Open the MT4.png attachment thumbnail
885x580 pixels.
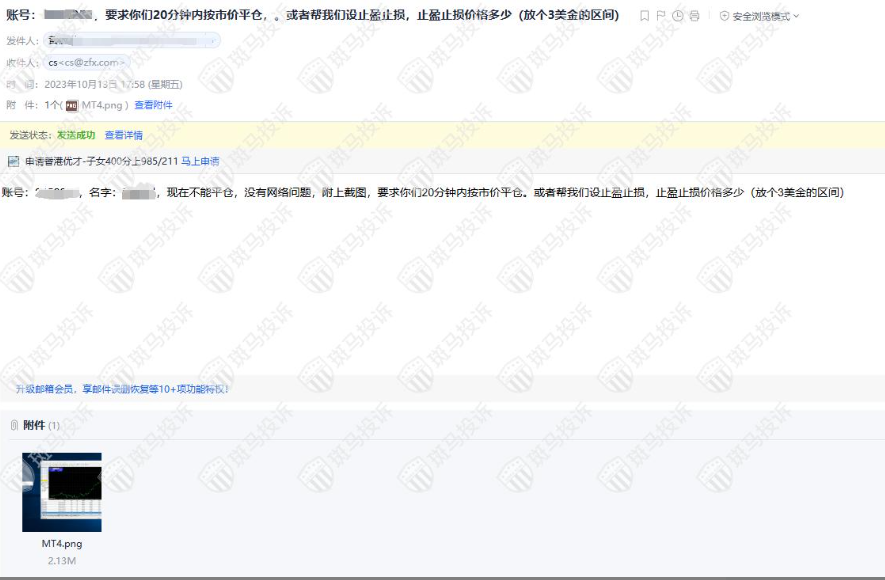pyautogui.click(x=61, y=494)
